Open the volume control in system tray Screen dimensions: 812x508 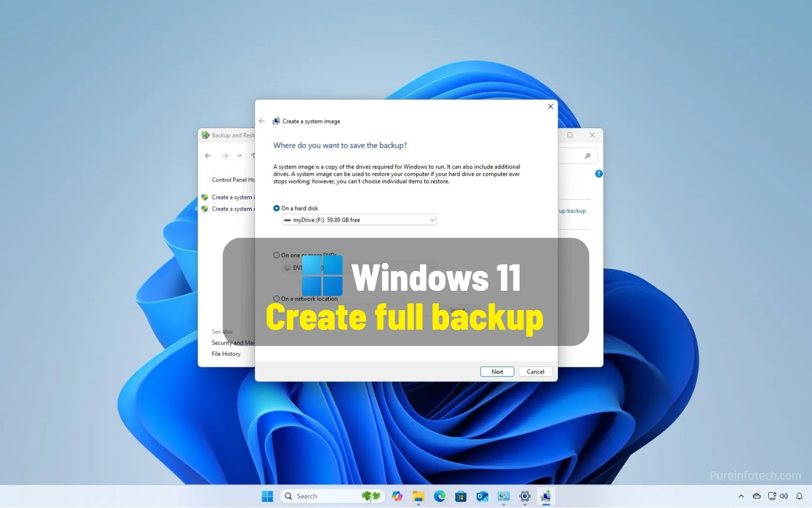pos(784,496)
